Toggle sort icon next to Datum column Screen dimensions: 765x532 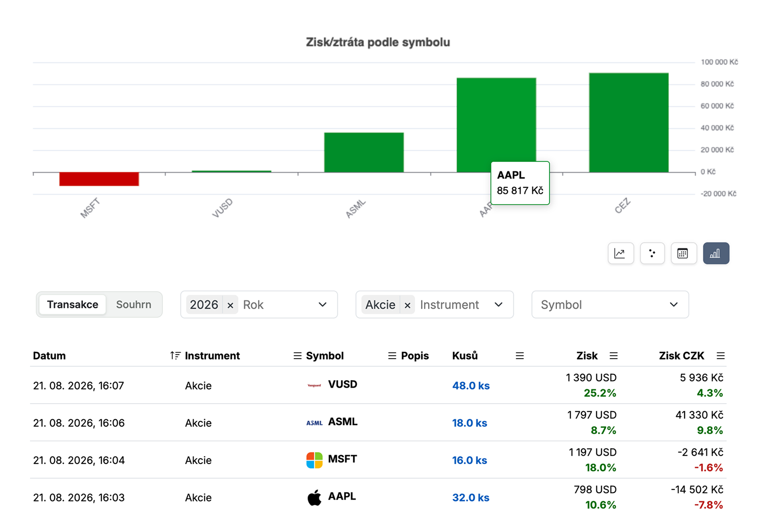(174, 356)
